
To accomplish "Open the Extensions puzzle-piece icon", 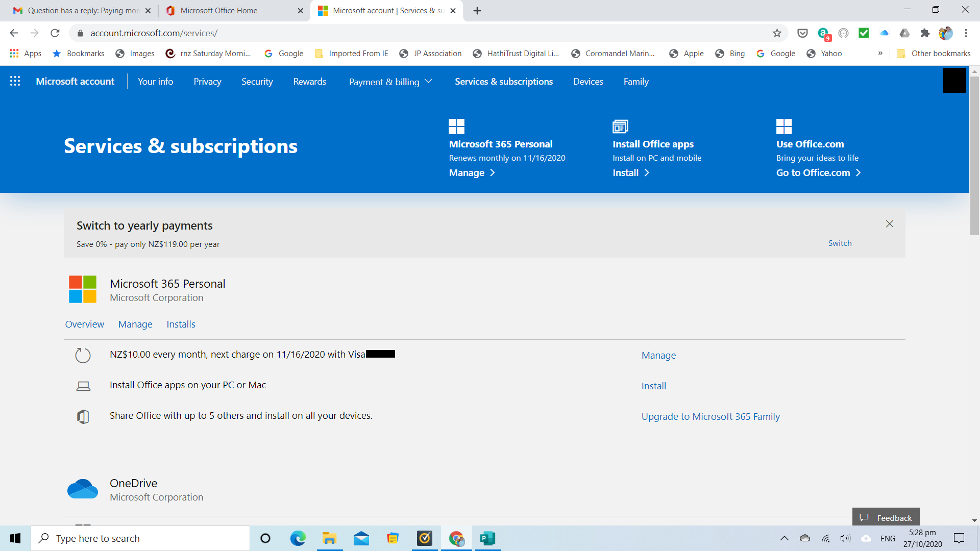I will [925, 33].
